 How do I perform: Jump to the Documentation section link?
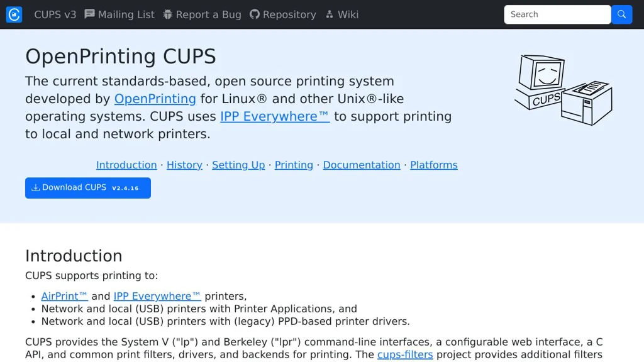[x=362, y=165]
